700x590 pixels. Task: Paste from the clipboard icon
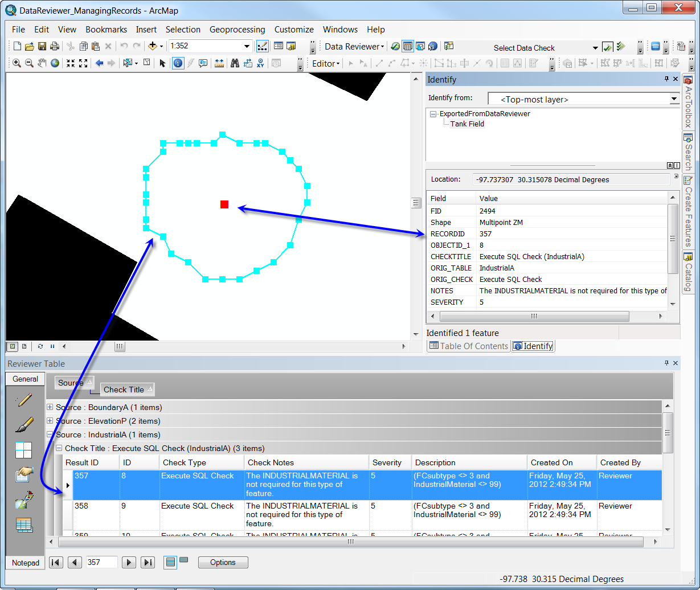coord(96,46)
